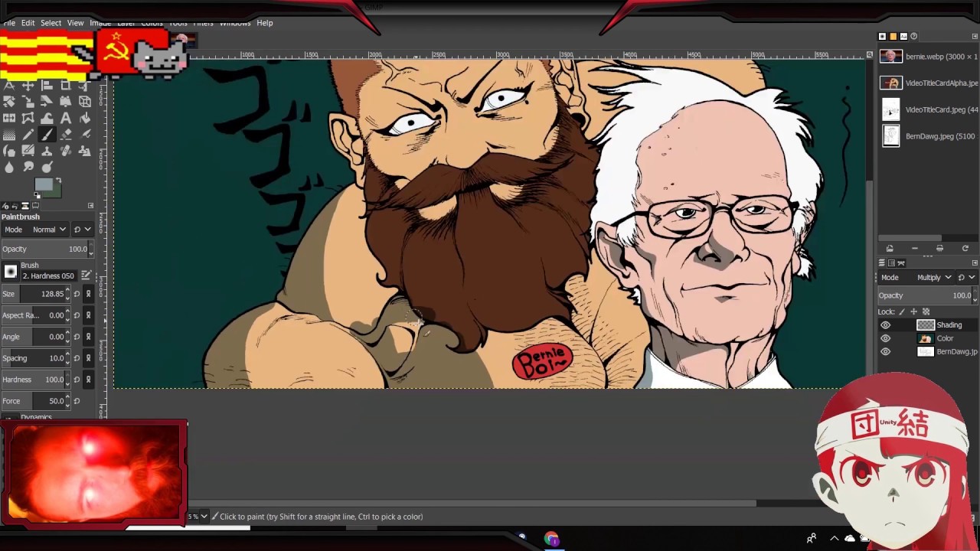This screenshot has width=980, height=551.
Task: Switch to the Channels tab
Action: click(x=891, y=263)
